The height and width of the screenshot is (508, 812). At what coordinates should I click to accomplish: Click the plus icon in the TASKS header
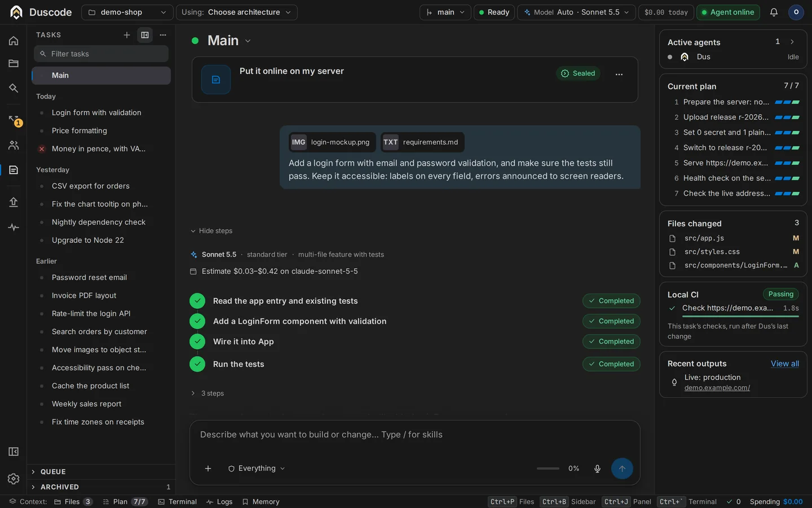[x=127, y=35]
